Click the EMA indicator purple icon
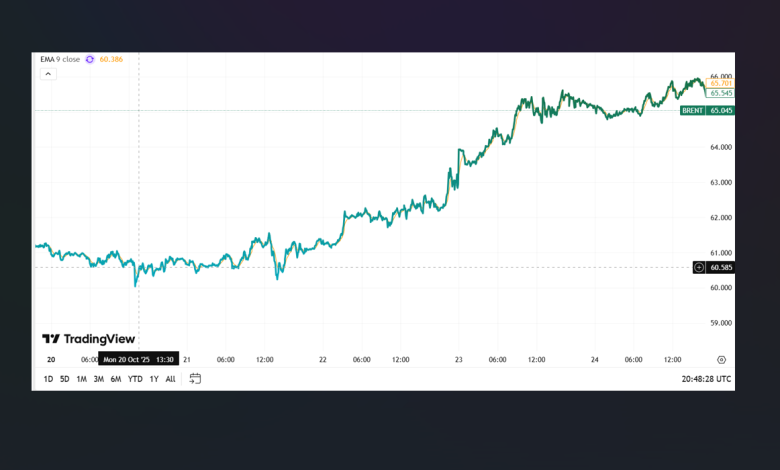The width and height of the screenshot is (780, 470). tap(90, 59)
